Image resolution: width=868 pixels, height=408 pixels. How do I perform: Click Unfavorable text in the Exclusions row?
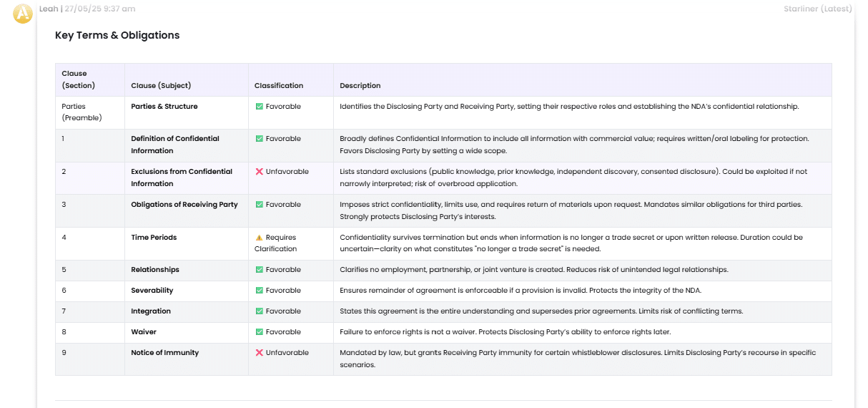pos(287,172)
